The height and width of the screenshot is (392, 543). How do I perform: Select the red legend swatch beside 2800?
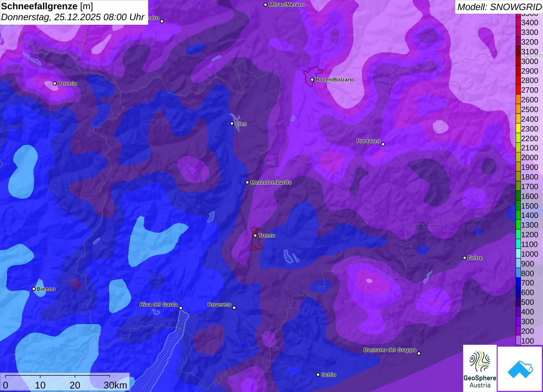(518, 80)
